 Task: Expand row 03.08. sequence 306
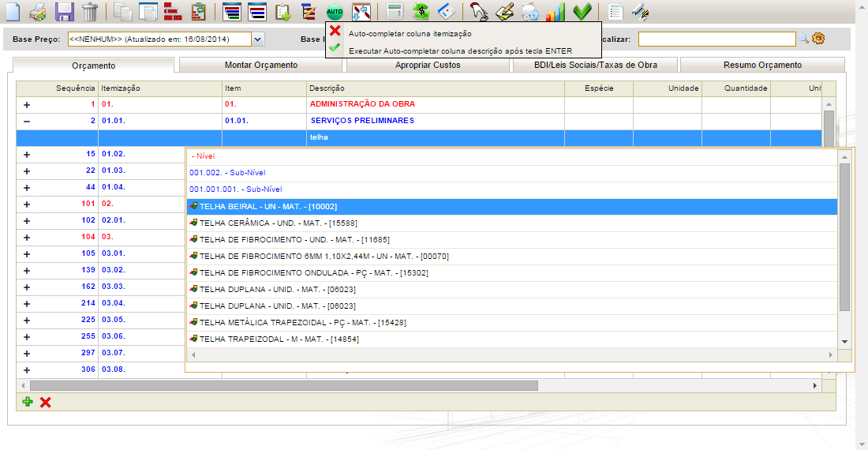click(x=27, y=370)
